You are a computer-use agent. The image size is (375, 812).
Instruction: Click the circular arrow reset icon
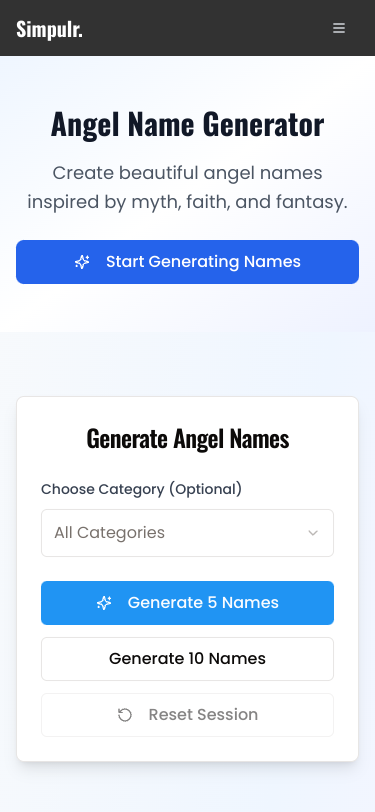(x=125, y=715)
